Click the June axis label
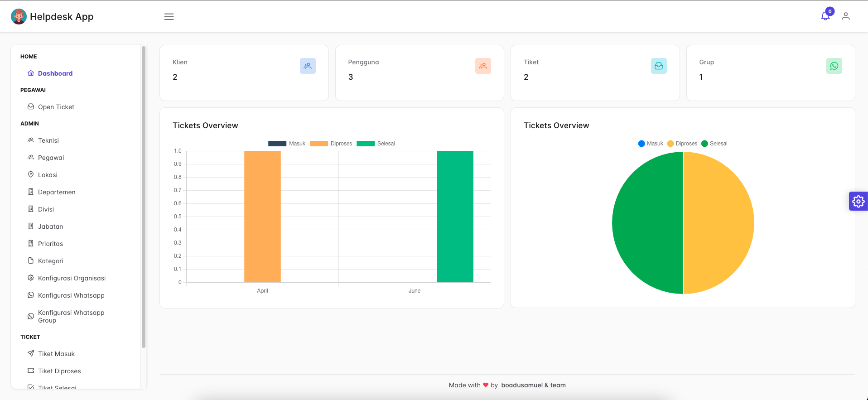This screenshot has height=400, width=868. (415, 291)
